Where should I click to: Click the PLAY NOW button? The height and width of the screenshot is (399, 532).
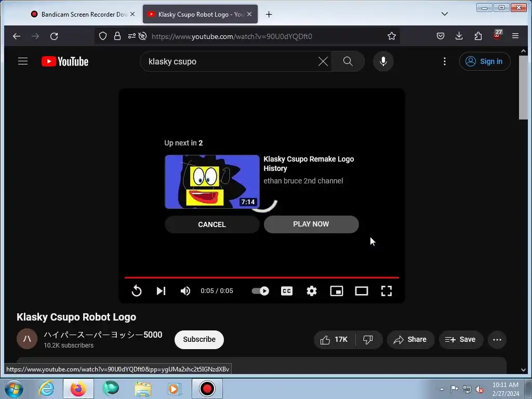pos(311,224)
